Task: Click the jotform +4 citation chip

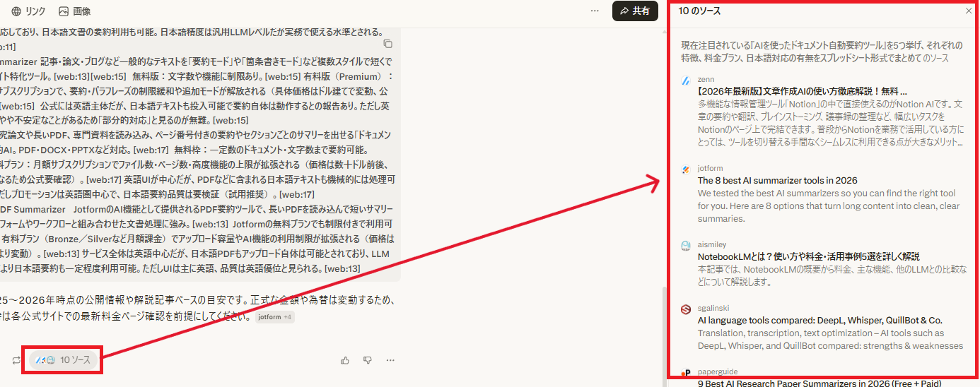Action: point(274,317)
